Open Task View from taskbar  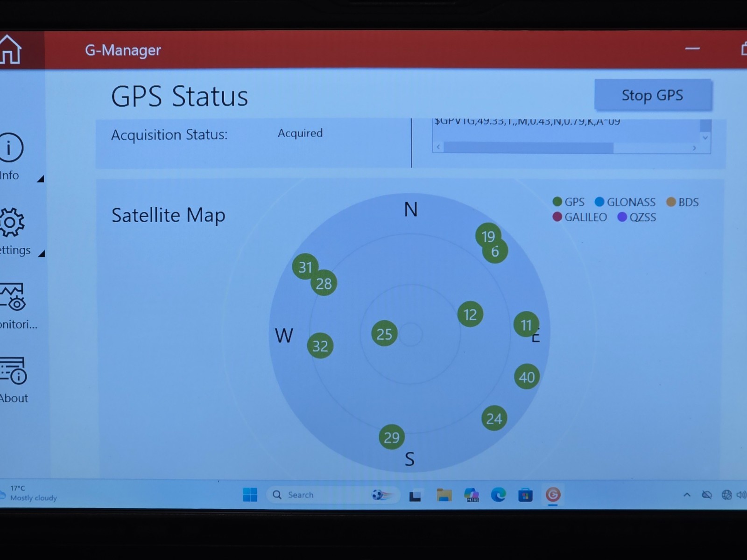[x=415, y=496]
